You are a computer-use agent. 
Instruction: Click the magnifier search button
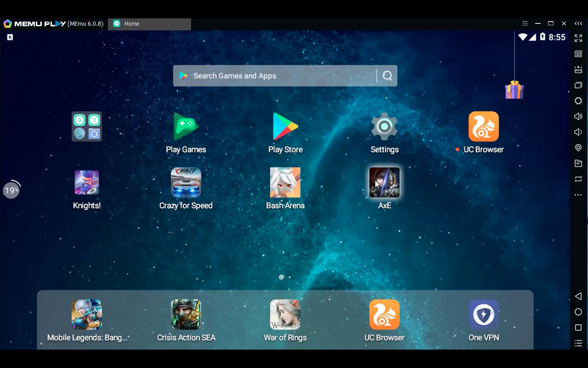387,76
